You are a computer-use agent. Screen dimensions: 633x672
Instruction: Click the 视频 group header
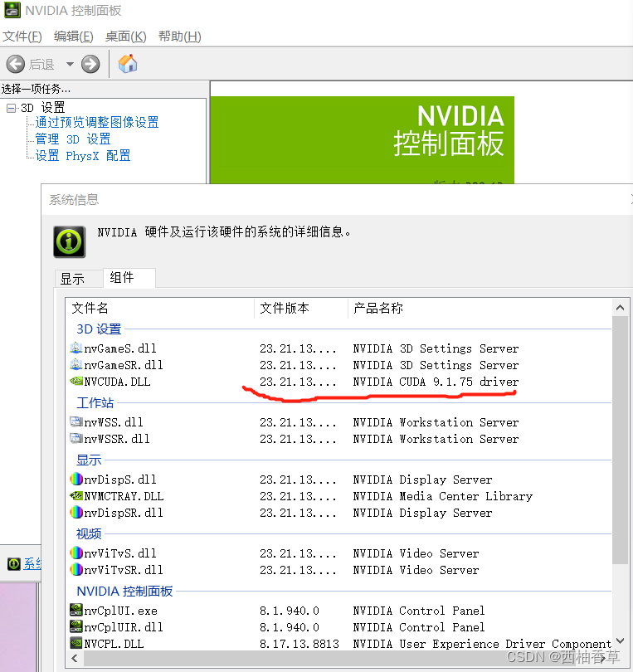coord(89,534)
